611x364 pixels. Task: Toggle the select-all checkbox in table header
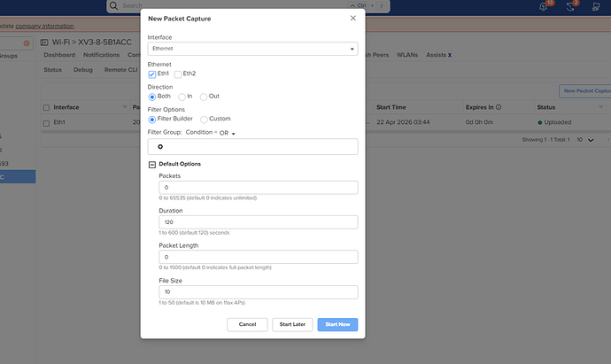pos(46,107)
